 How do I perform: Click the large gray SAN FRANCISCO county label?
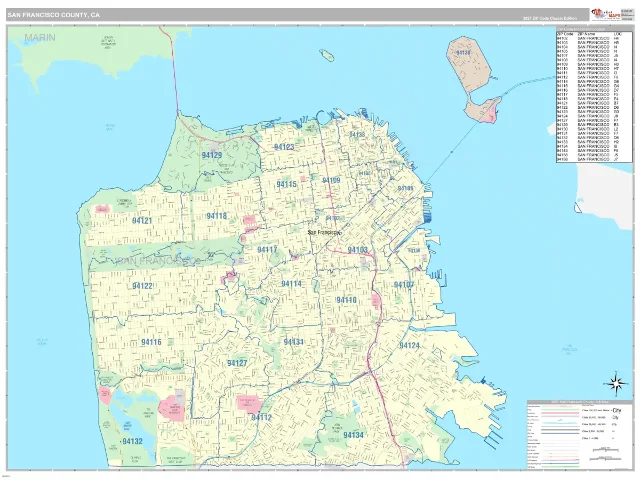point(157,260)
